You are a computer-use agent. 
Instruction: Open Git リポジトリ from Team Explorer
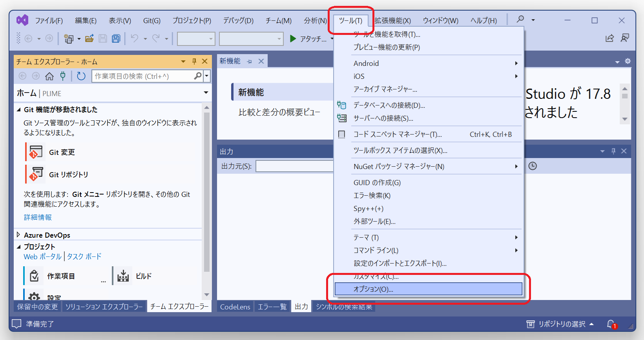coord(57,175)
